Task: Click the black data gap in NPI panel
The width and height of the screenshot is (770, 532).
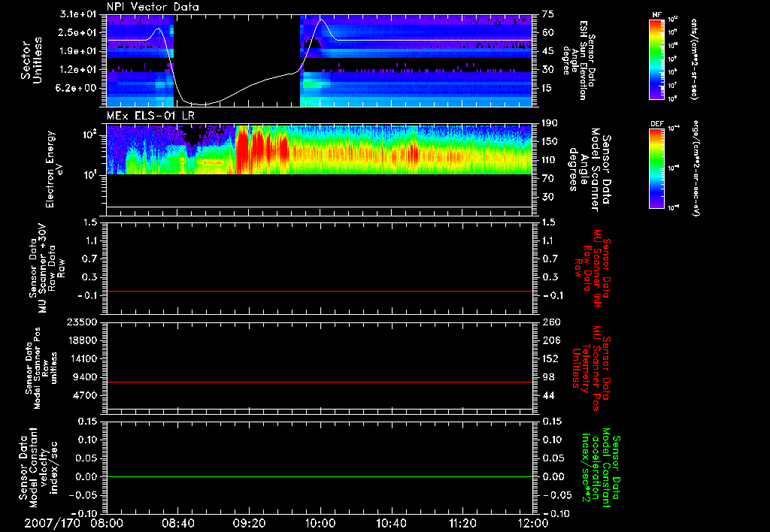Action: coord(237,61)
